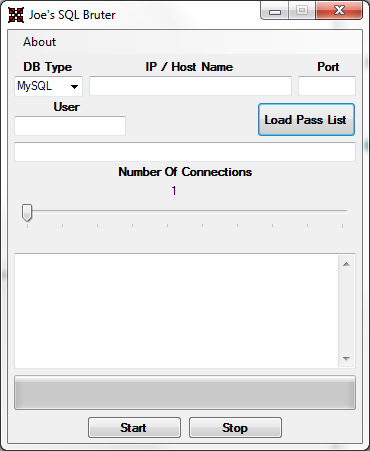Click the Load Pass List button
Image resolution: width=370 pixels, height=451 pixels.
306,120
